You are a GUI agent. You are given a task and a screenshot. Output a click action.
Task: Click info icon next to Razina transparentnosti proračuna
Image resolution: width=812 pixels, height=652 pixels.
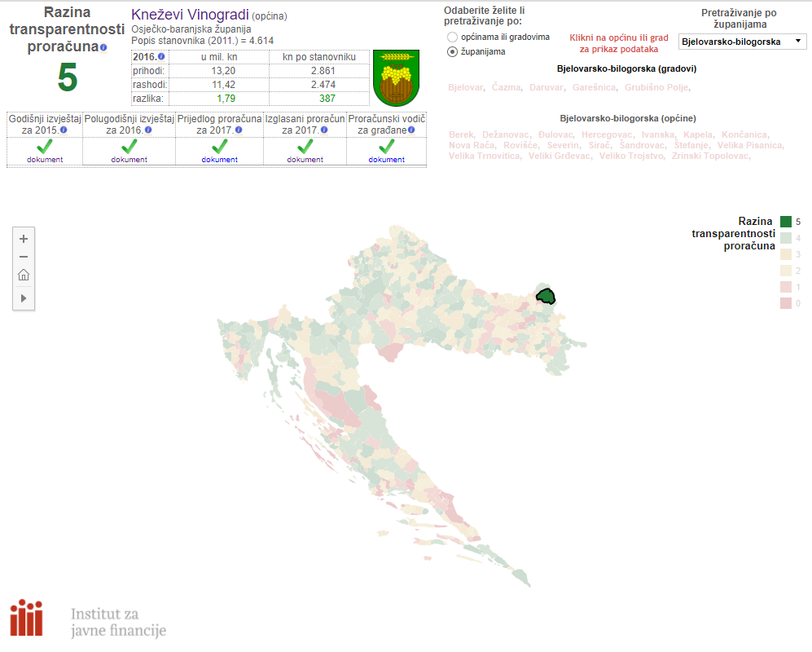(x=103, y=48)
